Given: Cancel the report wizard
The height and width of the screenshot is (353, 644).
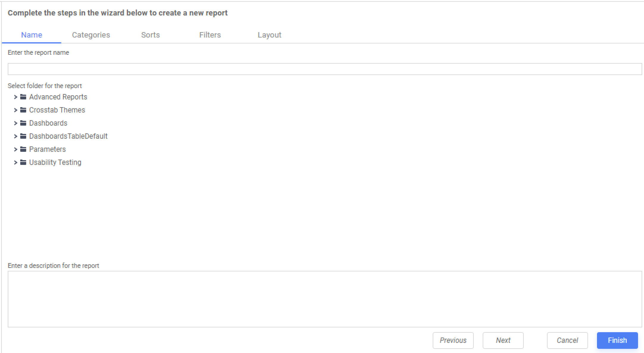Looking at the screenshot, I should (567, 340).
